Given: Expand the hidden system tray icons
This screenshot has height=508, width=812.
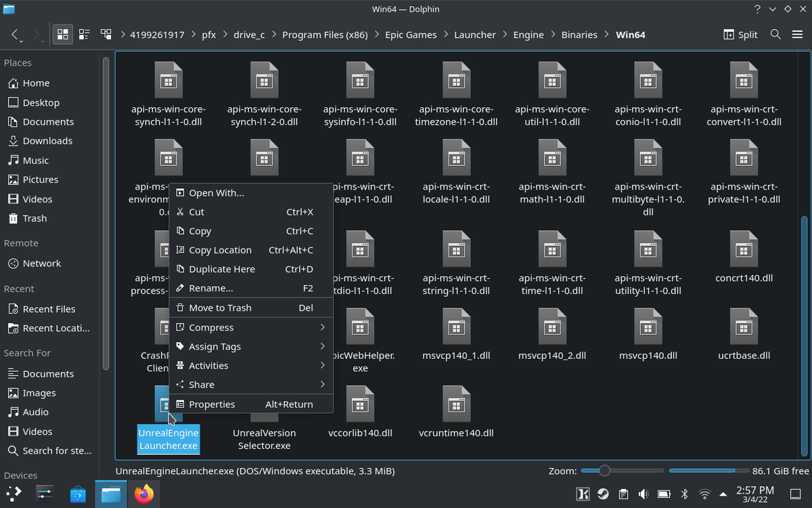Looking at the screenshot, I should [723, 494].
